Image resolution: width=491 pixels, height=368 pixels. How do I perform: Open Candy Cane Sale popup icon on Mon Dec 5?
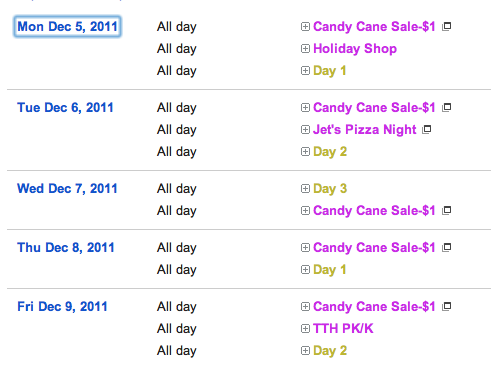point(446,26)
